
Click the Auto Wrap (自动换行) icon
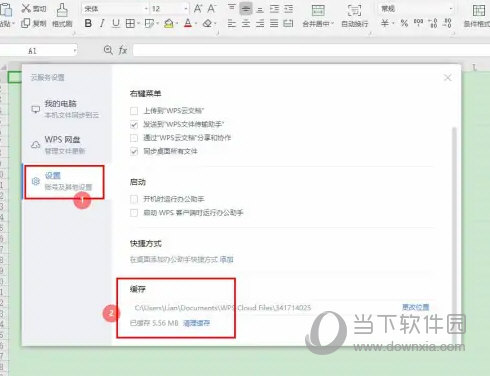(354, 10)
